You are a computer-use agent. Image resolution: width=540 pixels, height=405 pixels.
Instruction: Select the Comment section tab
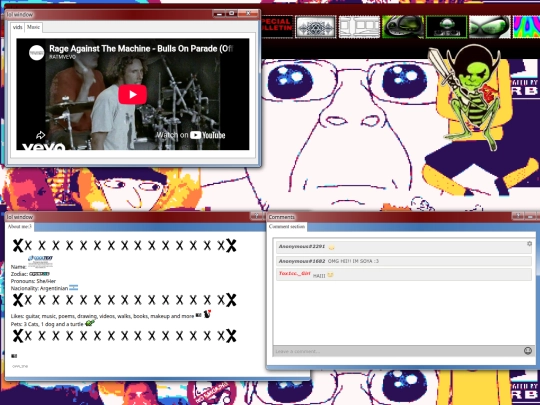[x=287, y=227]
